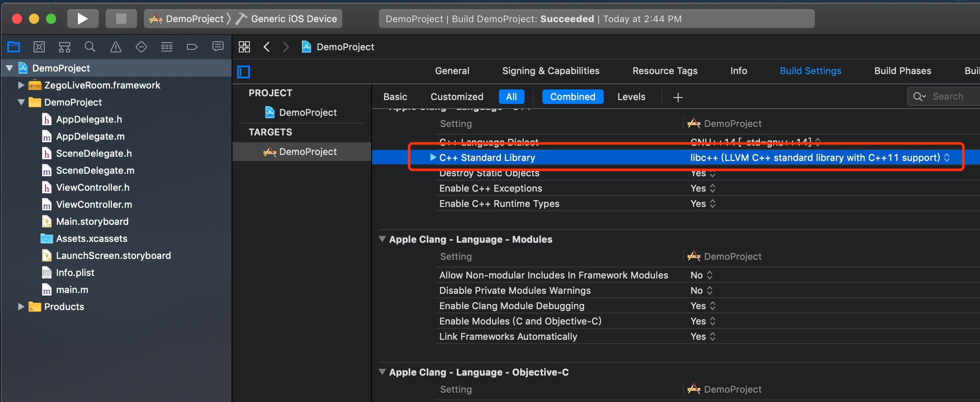
Task: Open the Project navigator folder icon
Action: 14,47
